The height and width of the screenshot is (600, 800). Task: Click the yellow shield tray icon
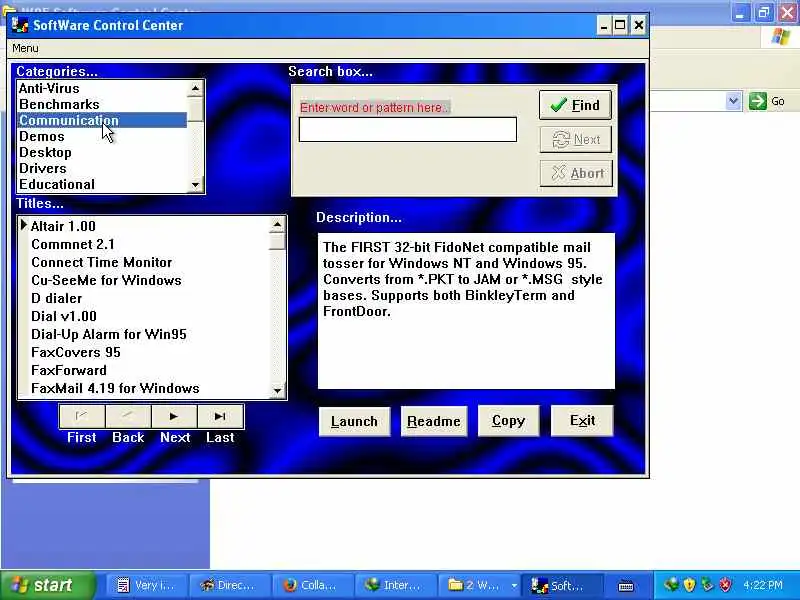coord(689,585)
